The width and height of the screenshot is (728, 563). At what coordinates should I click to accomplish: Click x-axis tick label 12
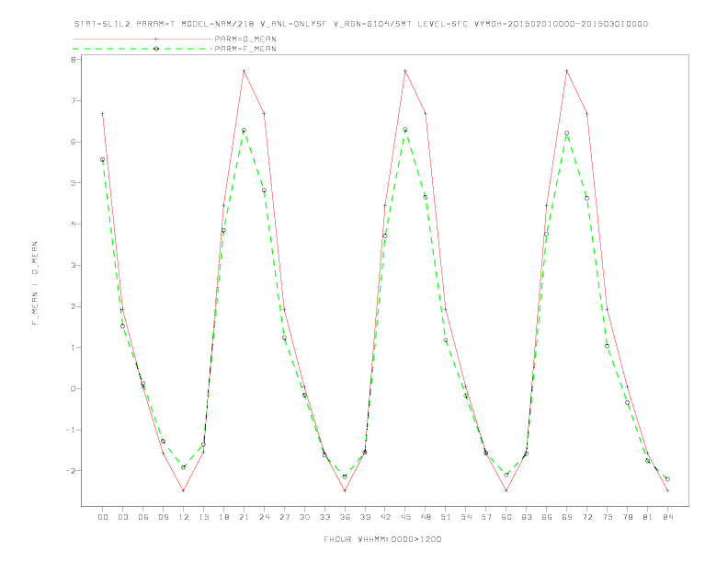pos(184,517)
